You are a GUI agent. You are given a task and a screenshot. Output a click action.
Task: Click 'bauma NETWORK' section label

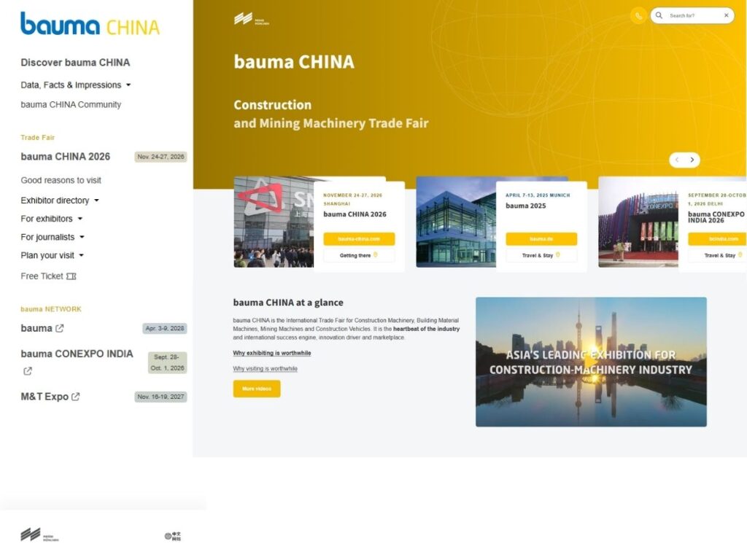tap(51, 309)
